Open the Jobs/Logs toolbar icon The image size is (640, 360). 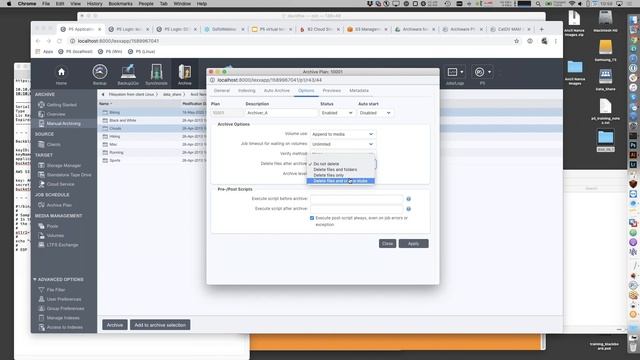(452, 72)
